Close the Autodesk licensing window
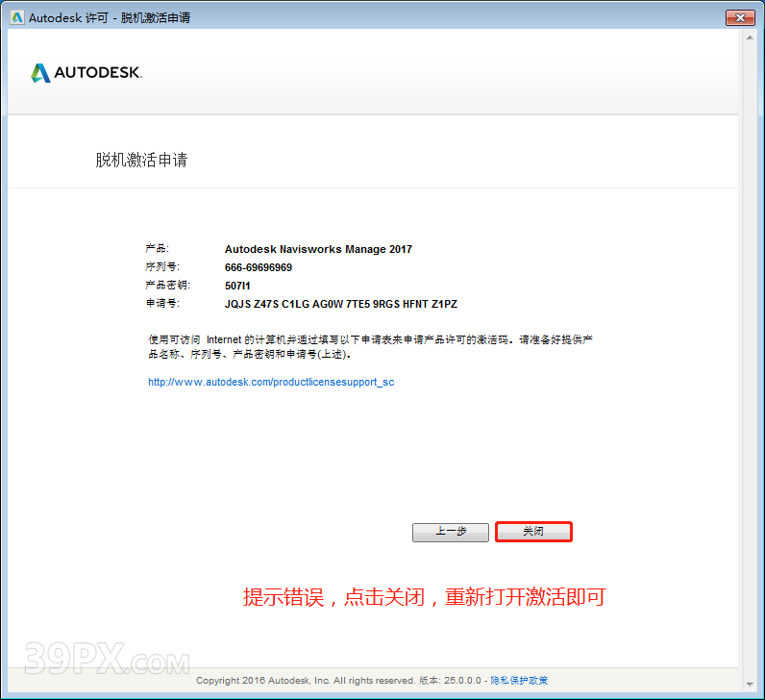Image resolution: width=765 pixels, height=700 pixels. pyautogui.click(x=738, y=17)
